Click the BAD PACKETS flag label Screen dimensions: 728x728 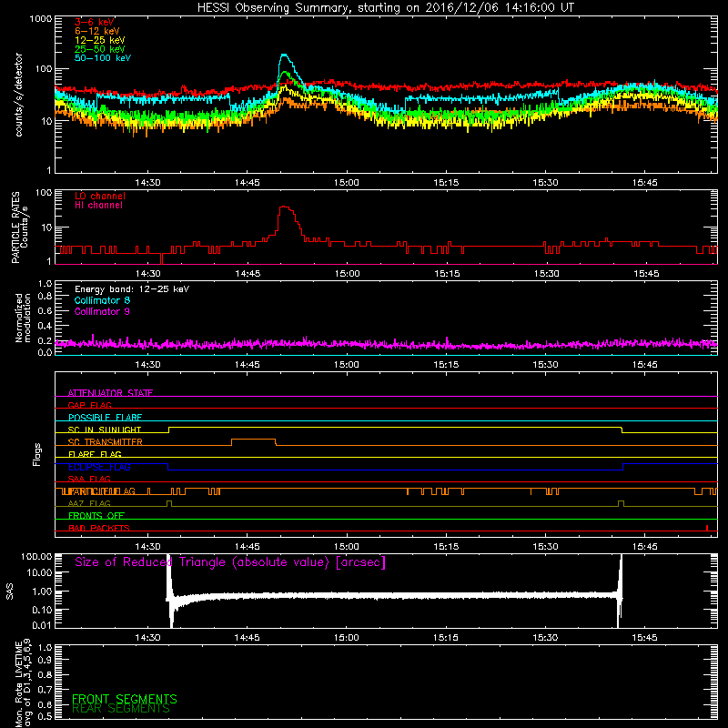[x=99, y=528]
